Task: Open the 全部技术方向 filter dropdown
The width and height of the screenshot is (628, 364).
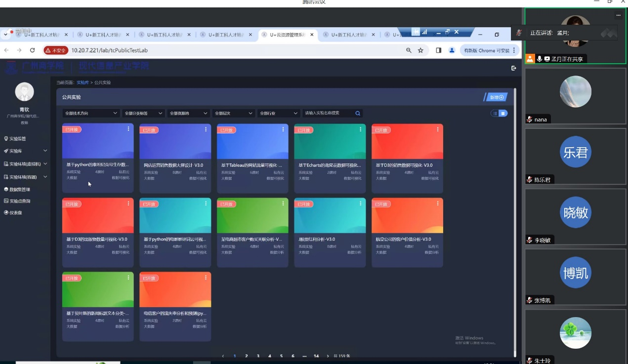Action: [x=91, y=113]
